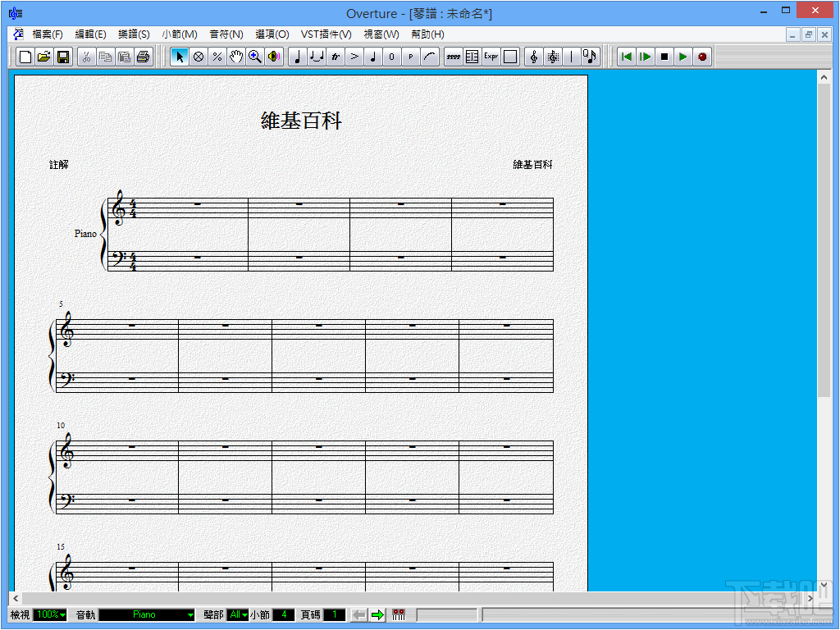The width and height of the screenshot is (840, 630).
Task: Open the 樂譜(S) menu
Action: tap(133, 34)
